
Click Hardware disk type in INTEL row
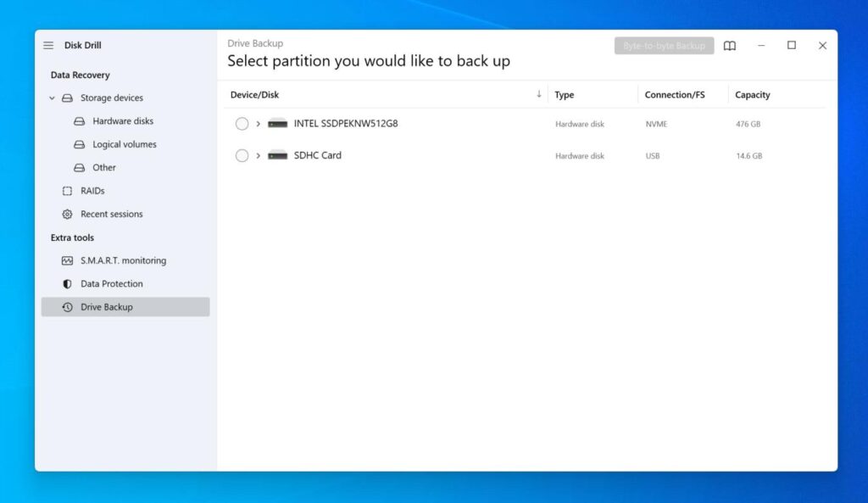(580, 124)
